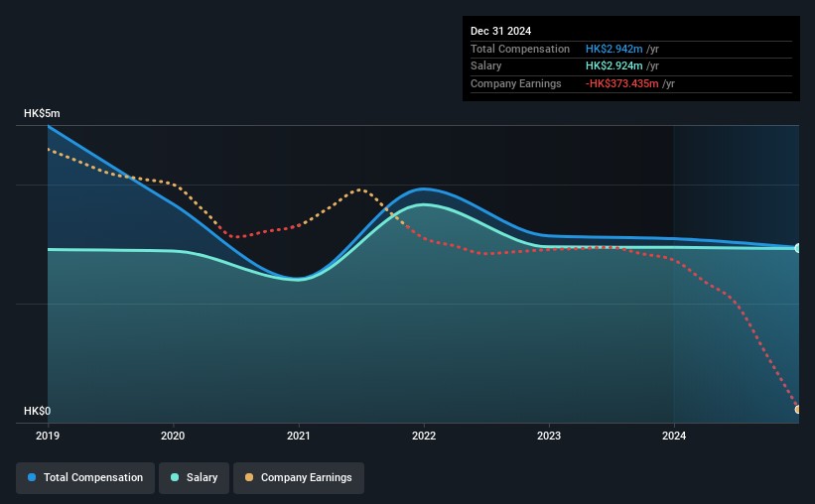Image resolution: width=815 pixels, height=504 pixels.
Task: Click the orange dot beside Company Earnings
Action: [249, 477]
